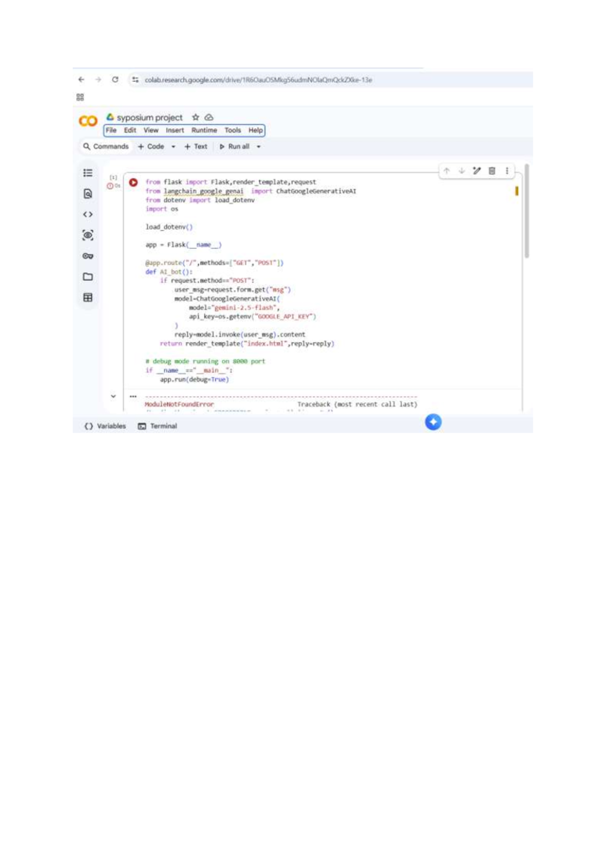Open the View menu
The width and height of the screenshot is (614, 868).
[x=151, y=131]
